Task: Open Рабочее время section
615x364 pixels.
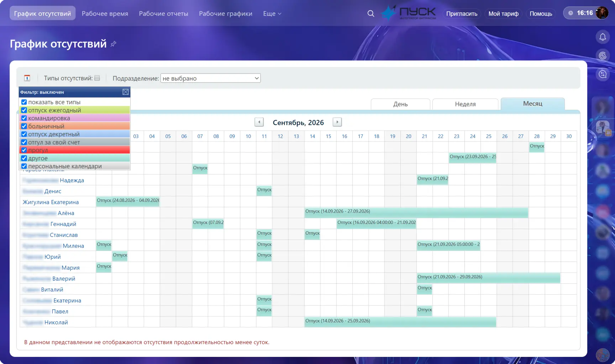Action: pos(105,14)
